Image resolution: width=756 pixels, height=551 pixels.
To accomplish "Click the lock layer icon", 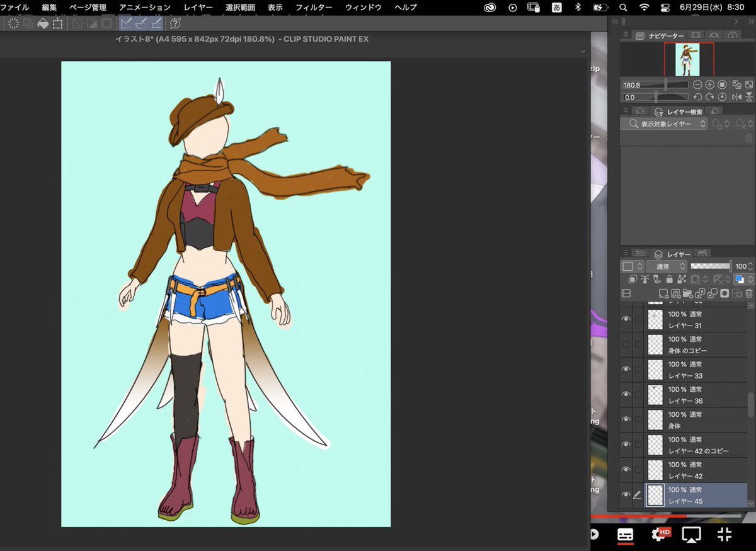I will (669, 279).
